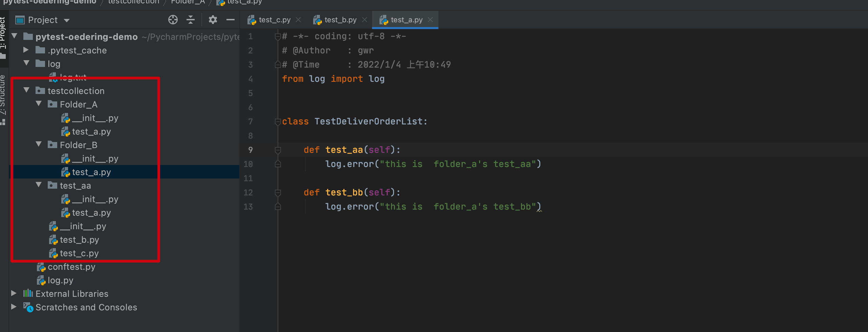Select __init__.py under test_aa folder

(95, 199)
